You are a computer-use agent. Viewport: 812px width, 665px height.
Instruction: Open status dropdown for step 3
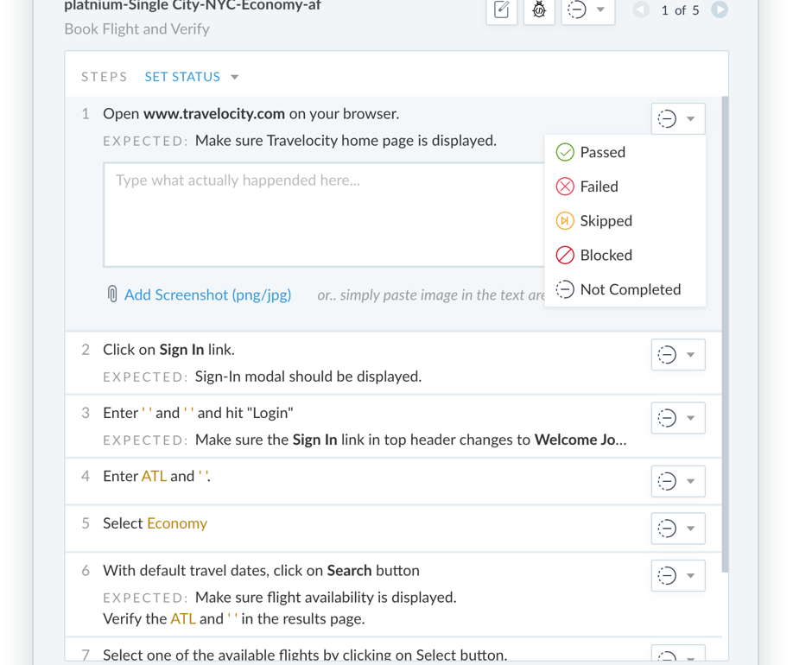678,418
